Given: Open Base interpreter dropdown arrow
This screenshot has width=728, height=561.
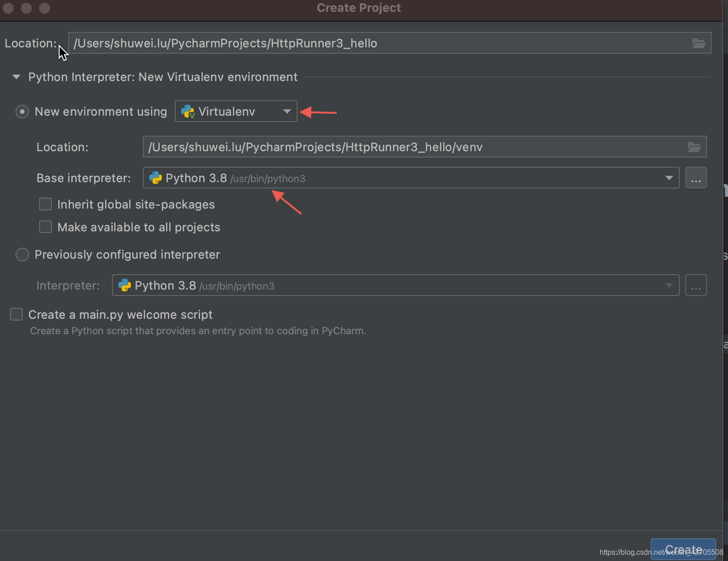Looking at the screenshot, I should coord(669,178).
